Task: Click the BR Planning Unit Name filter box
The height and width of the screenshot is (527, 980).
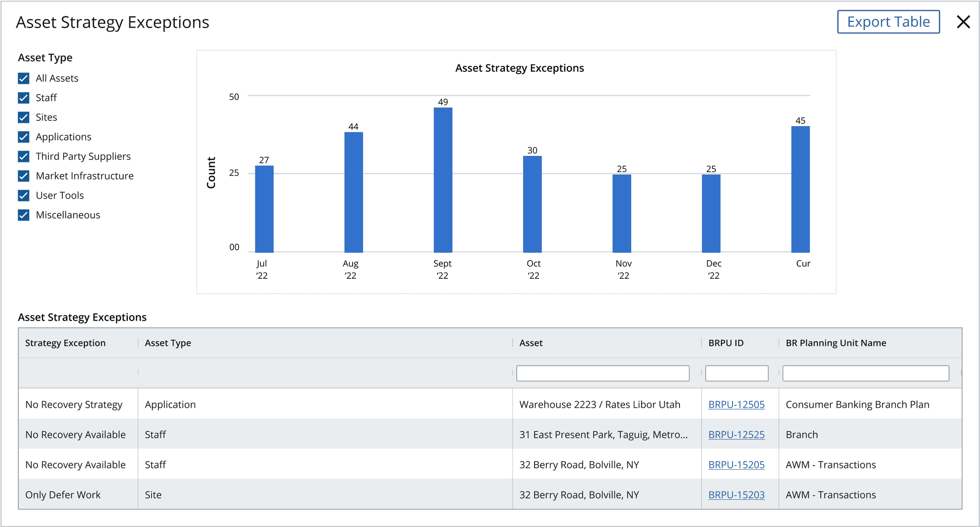Action: [x=866, y=373]
